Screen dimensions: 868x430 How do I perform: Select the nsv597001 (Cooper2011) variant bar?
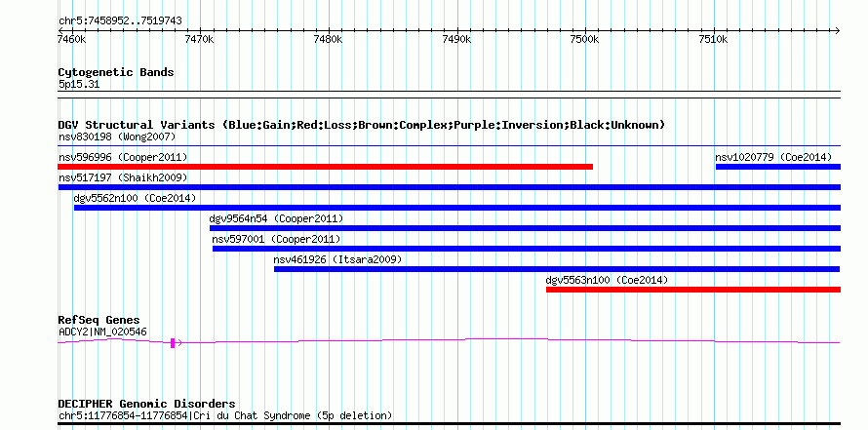(527, 249)
